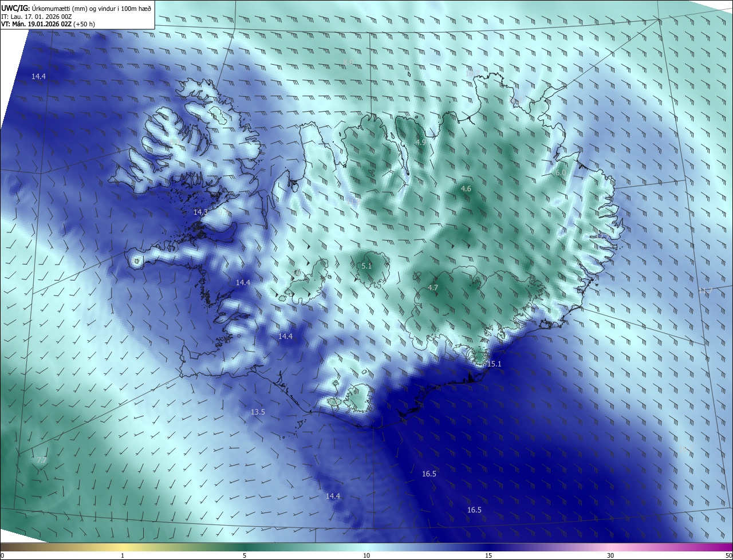The width and height of the screenshot is (733, 560).
Task: Click the '1' tick on the color scale
Action: [x=123, y=555]
